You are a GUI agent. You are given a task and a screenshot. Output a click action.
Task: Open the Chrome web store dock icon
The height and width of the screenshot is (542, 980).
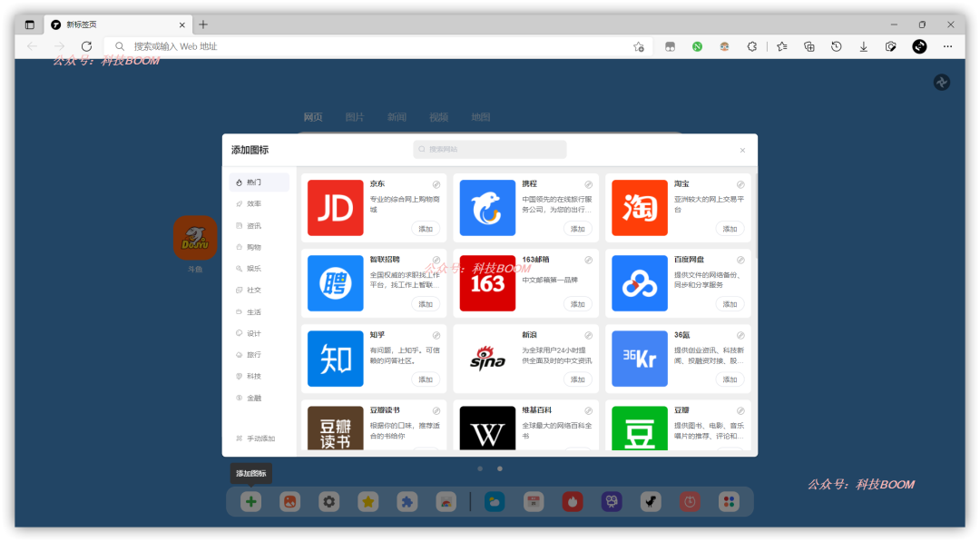[x=446, y=501]
